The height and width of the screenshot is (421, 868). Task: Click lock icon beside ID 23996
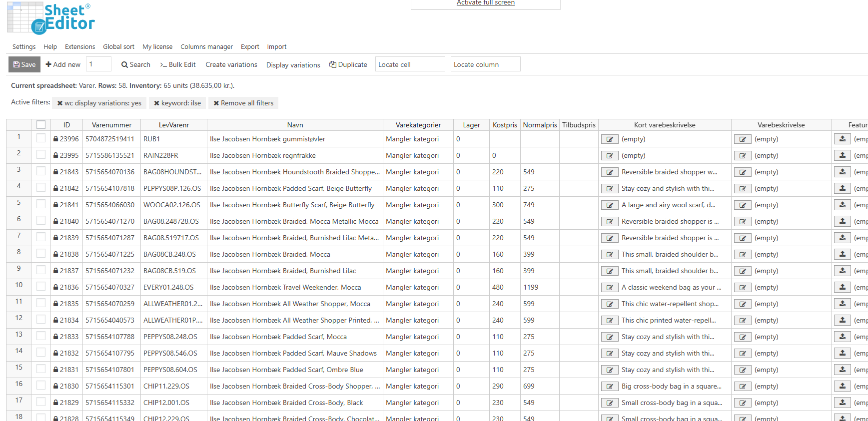pos(56,139)
